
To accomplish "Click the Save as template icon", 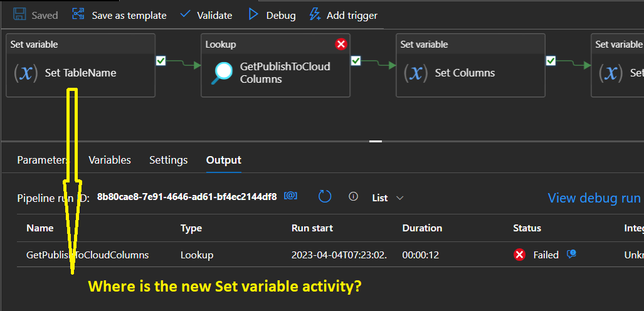I will [x=78, y=14].
